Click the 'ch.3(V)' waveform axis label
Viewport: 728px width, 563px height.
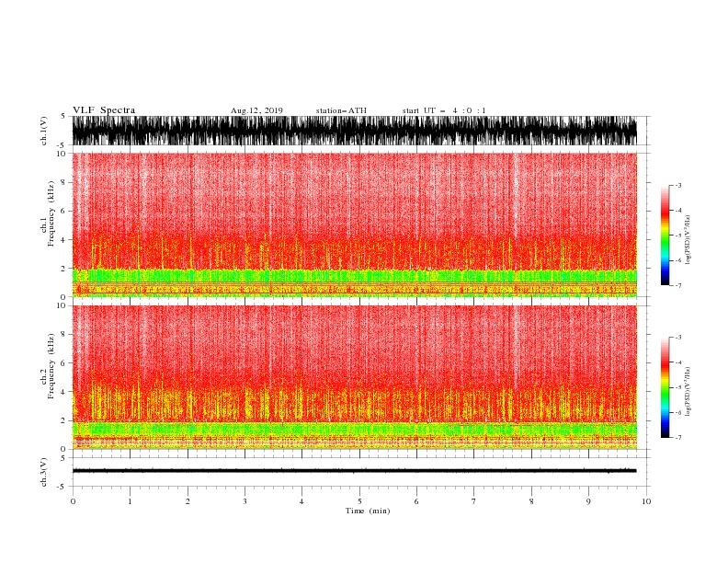(x=44, y=472)
